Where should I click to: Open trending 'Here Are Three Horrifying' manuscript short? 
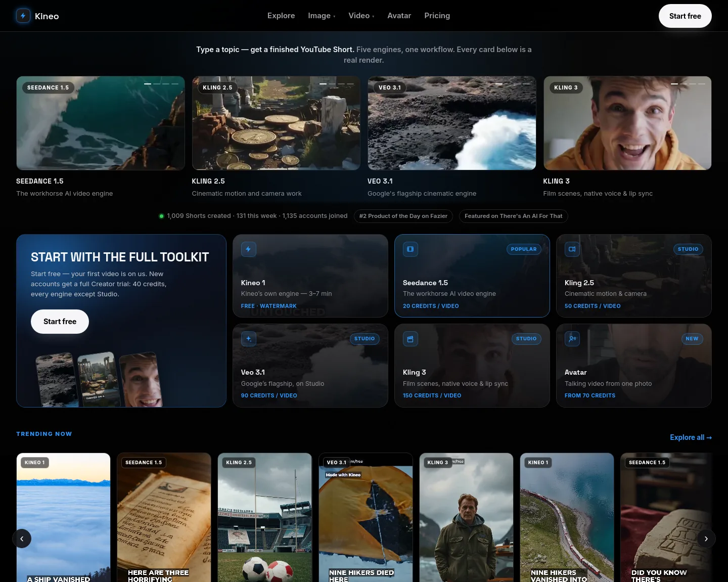click(164, 517)
